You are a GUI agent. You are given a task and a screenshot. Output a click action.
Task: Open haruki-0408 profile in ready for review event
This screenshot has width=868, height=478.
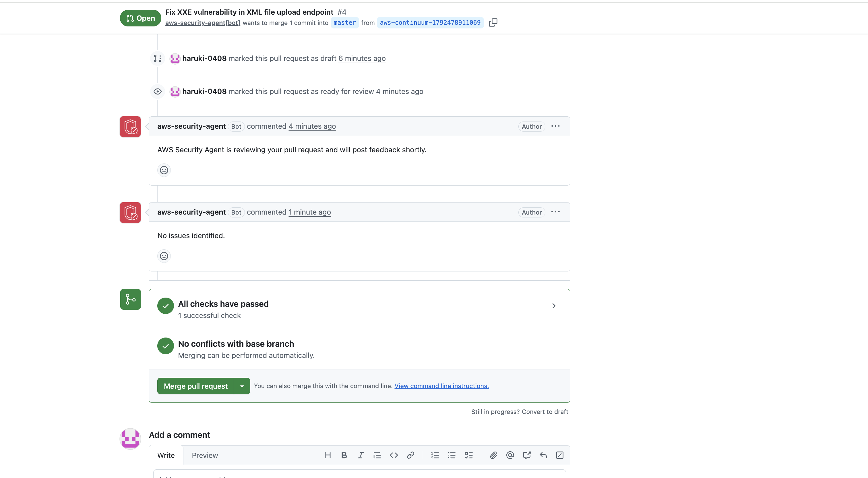pos(204,91)
